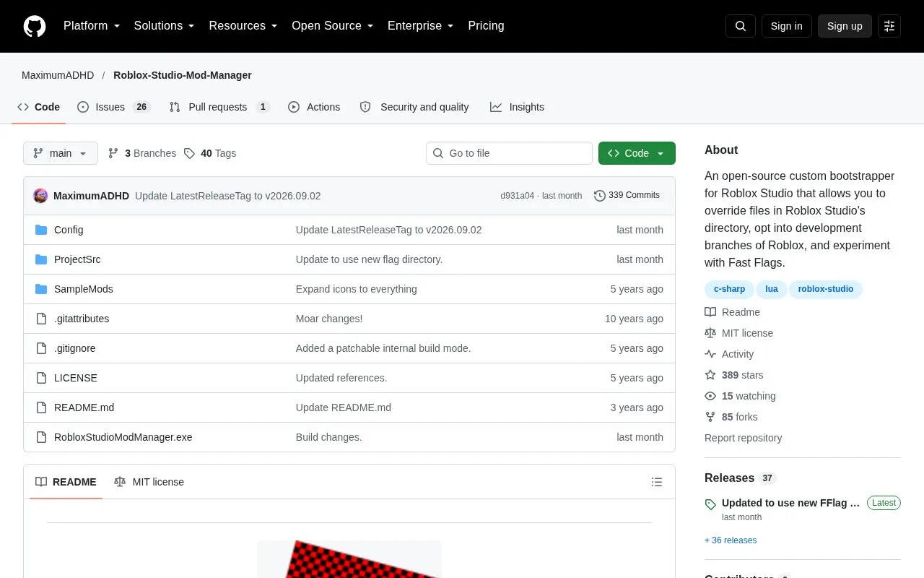Viewport: 924px width, 578px height.
Task: Open the 40 Tags link
Action: pos(210,153)
